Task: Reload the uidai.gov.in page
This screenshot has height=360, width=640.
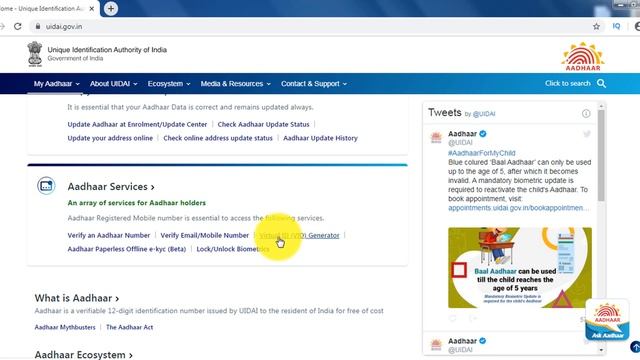Action: [x=18, y=27]
